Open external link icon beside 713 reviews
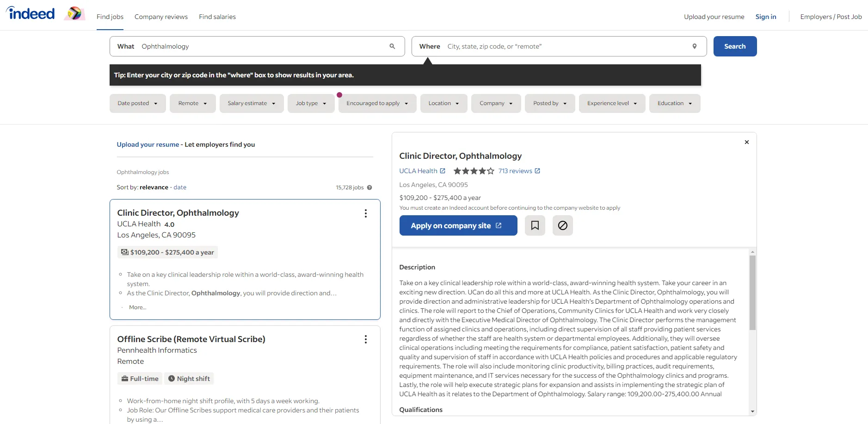This screenshot has height=424, width=868. click(x=537, y=171)
